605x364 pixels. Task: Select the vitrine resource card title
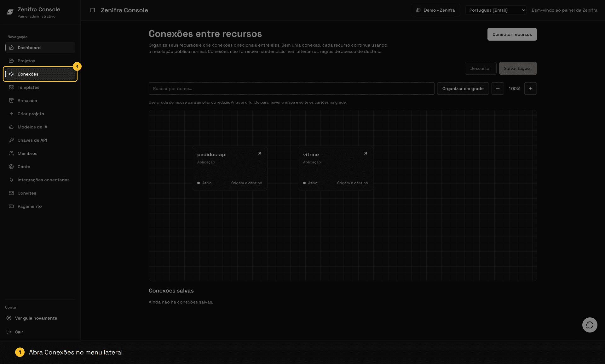point(311,155)
